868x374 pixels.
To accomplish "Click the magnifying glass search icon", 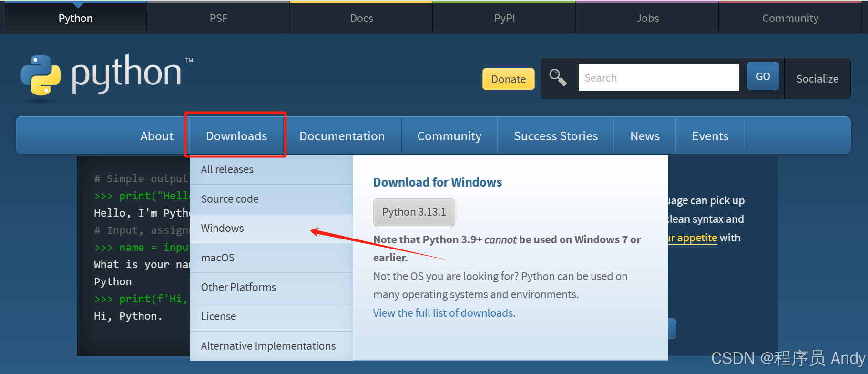I will coord(558,77).
